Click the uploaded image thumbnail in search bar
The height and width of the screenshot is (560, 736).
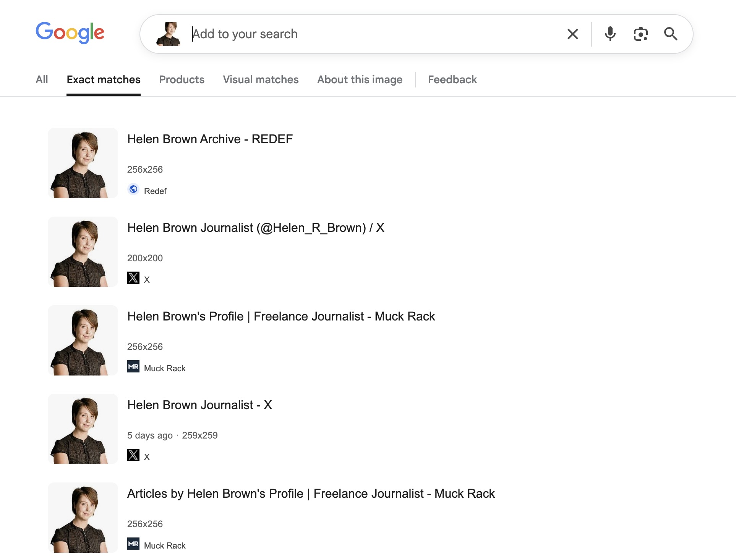168,34
